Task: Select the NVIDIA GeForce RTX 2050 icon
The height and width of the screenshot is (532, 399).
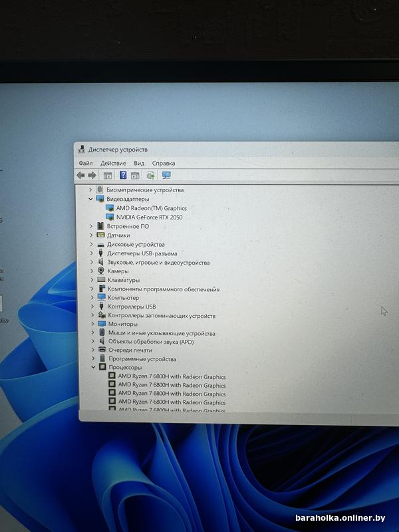Action: click(110, 217)
